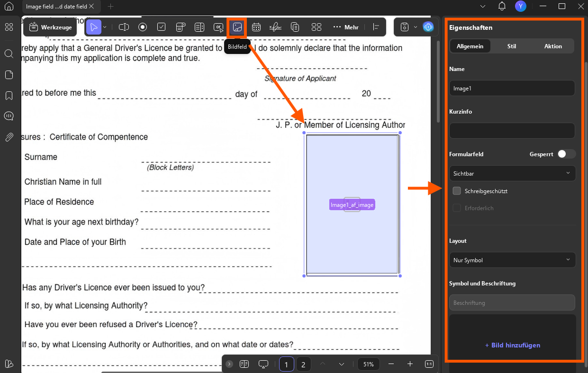Expand the save options dropdown arrow
Image resolution: width=588 pixels, height=373 pixels.
(x=416, y=27)
